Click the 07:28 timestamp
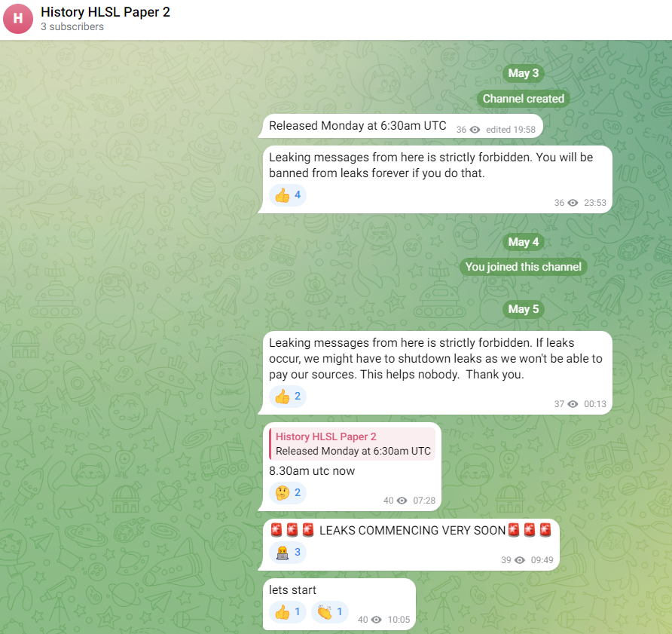672x634 pixels. click(424, 501)
